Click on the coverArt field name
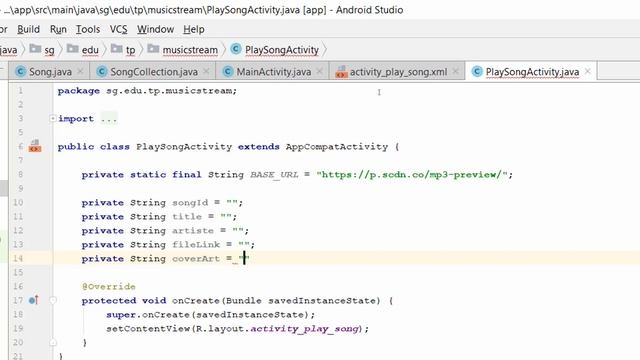The image size is (640, 360). pyautogui.click(x=196, y=259)
